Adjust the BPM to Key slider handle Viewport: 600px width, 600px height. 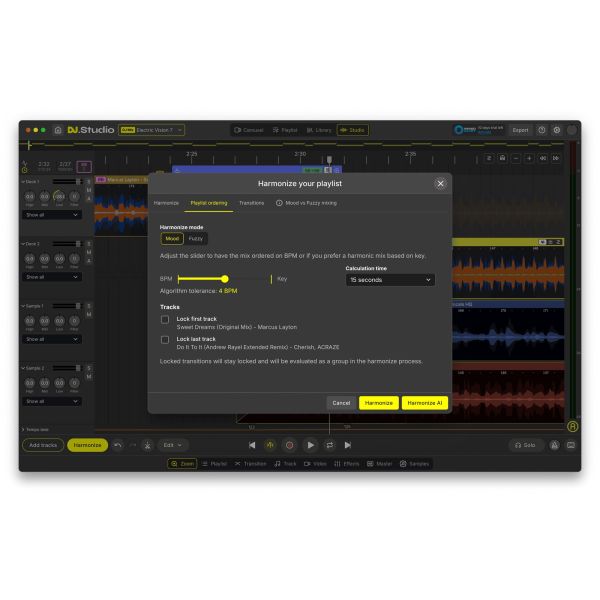pyautogui.click(x=225, y=279)
